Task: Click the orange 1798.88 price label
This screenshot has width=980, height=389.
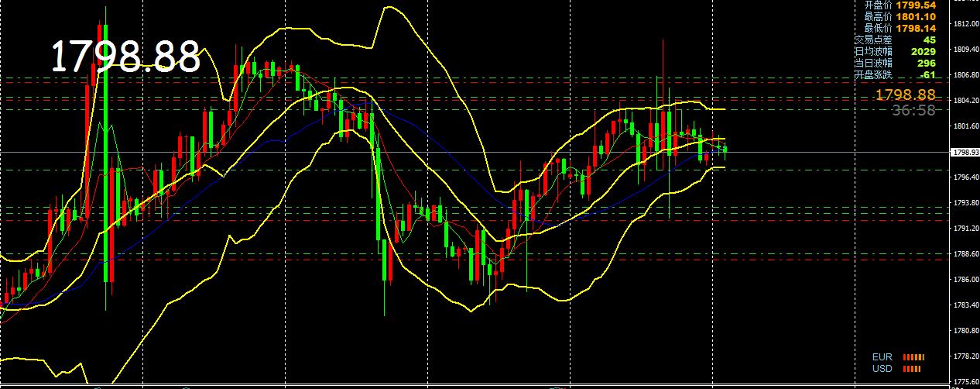Action: (x=905, y=95)
